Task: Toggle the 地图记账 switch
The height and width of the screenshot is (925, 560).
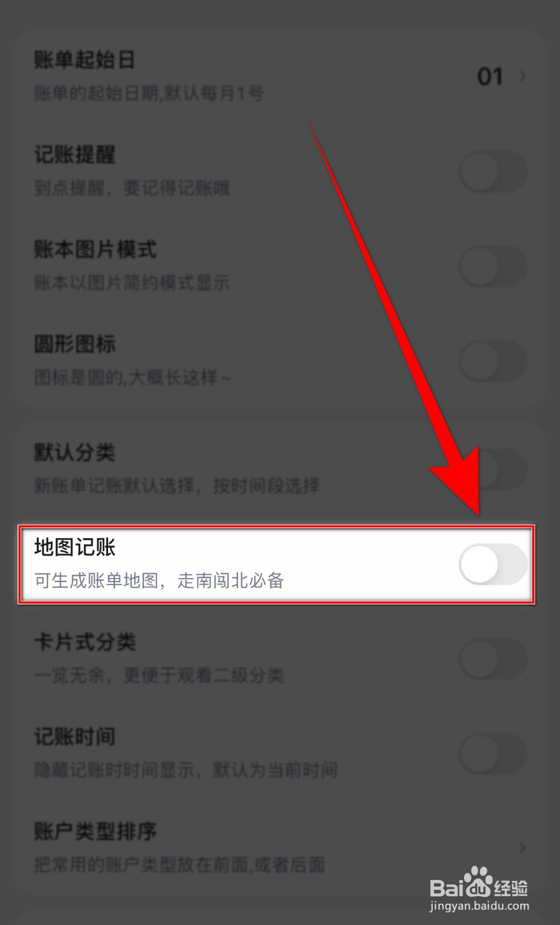Action: pos(493,564)
